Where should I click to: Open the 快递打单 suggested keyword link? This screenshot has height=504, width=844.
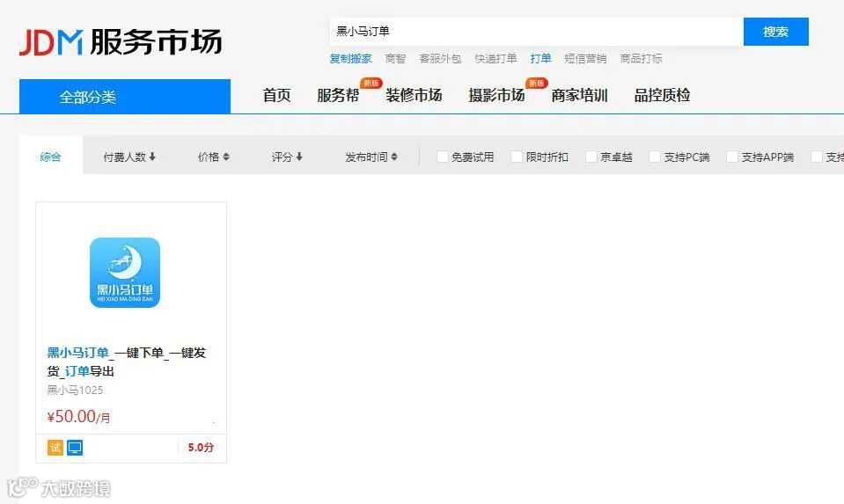click(495, 59)
